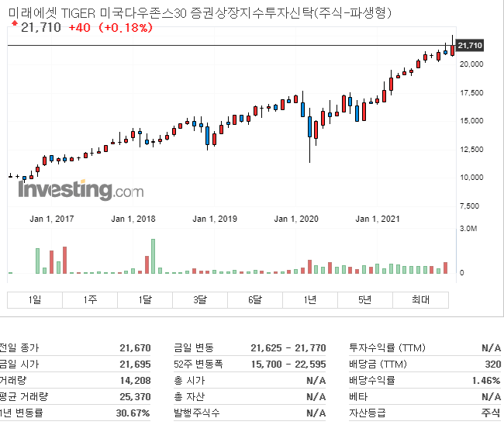Click the 17,500 price axis label
Screen dimensions: 504x425
coord(471,93)
